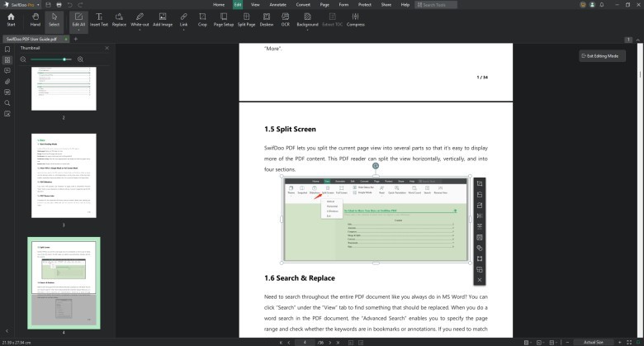
Task: Click the flip horizontal icon in image toolbar
Action: pyautogui.click(x=480, y=216)
